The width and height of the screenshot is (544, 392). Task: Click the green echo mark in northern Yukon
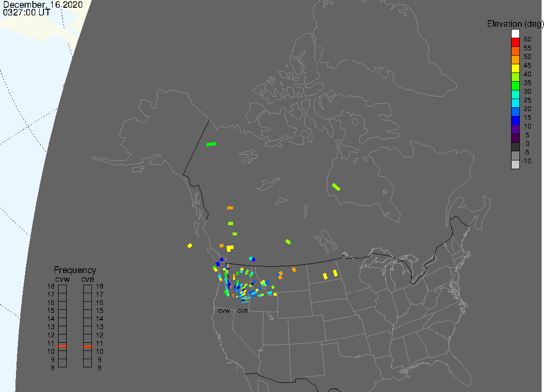(211, 144)
